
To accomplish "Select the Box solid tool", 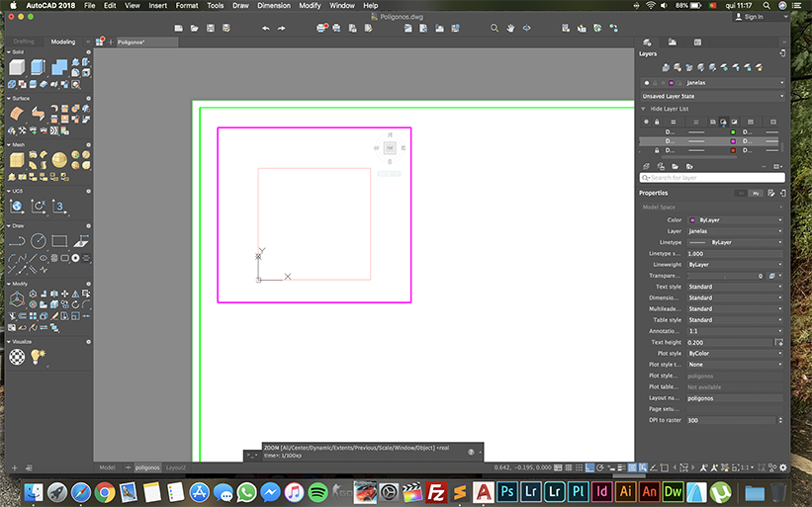I will pyautogui.click(x=17, y=67).
